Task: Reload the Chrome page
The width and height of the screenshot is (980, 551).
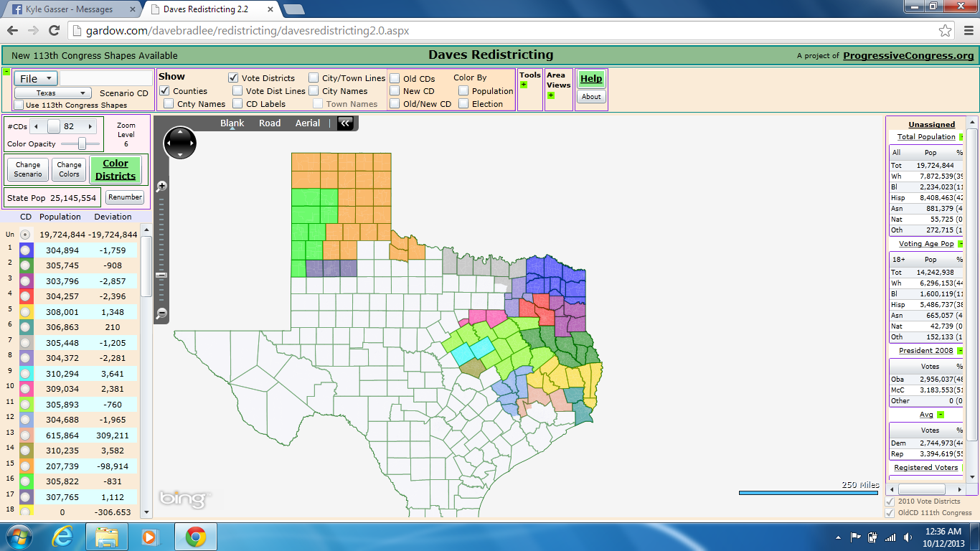Action: [54, 31]
